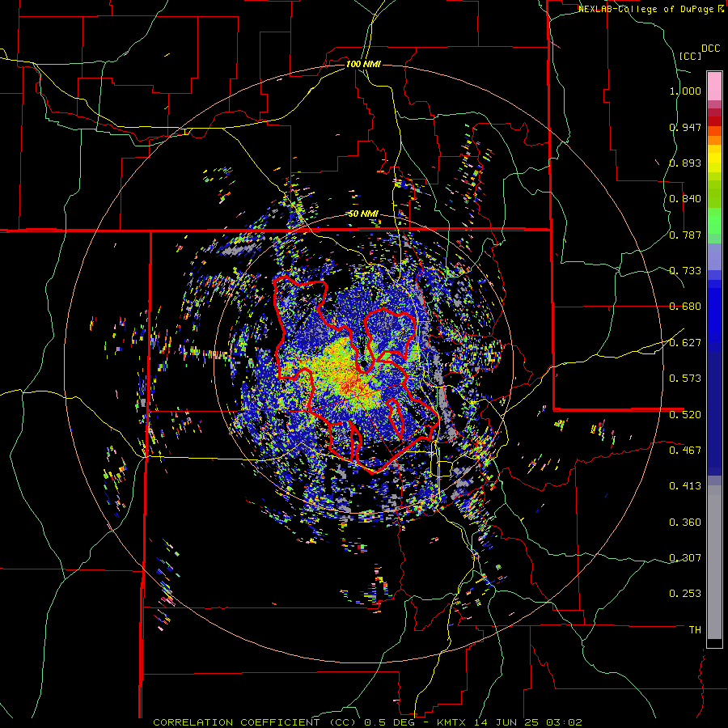Click the Correlation Coefficient caption at bottom

point(367,722)
